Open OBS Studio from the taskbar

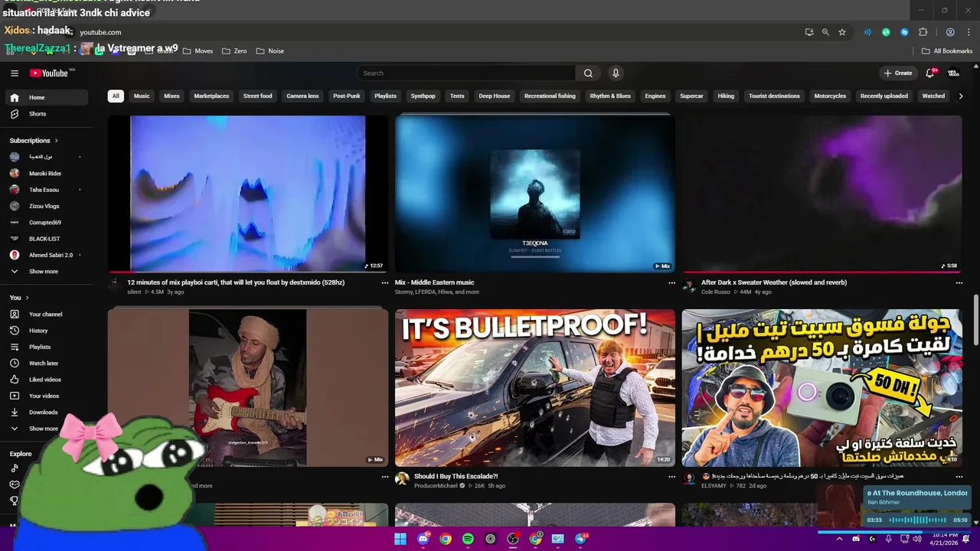(513, 539)
